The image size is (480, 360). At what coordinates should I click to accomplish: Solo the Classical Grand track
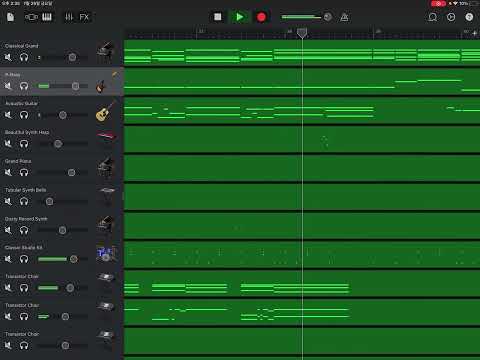click(x=24, y=57)
